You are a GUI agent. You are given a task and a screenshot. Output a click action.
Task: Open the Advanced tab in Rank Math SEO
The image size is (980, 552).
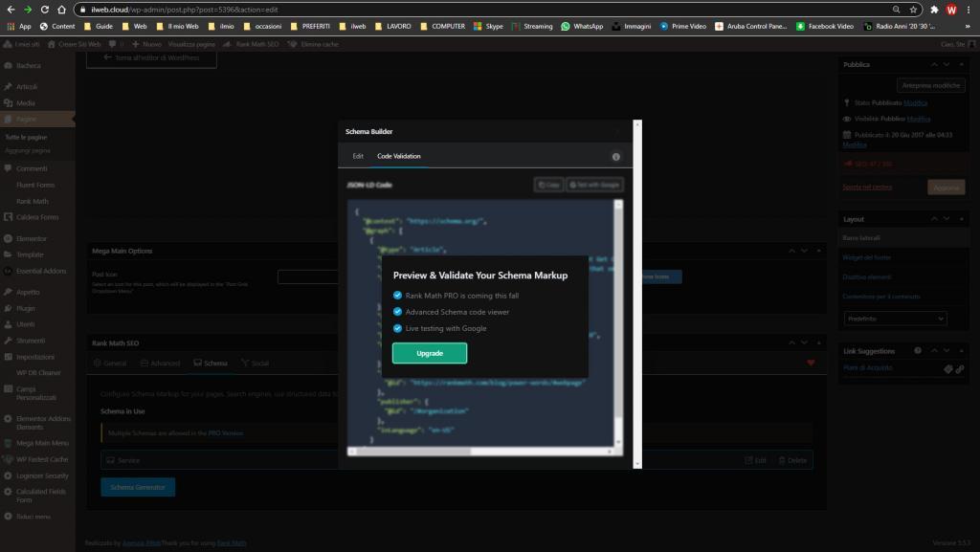161,363
